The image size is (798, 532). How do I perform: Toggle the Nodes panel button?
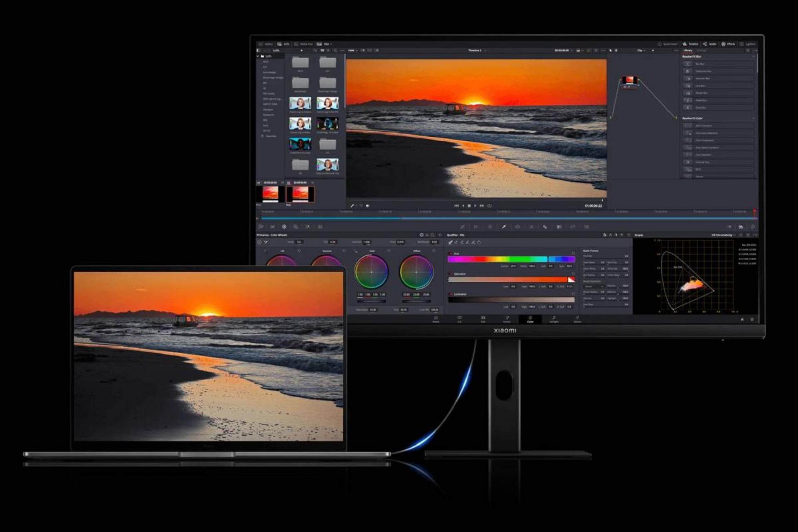(709, 44)
